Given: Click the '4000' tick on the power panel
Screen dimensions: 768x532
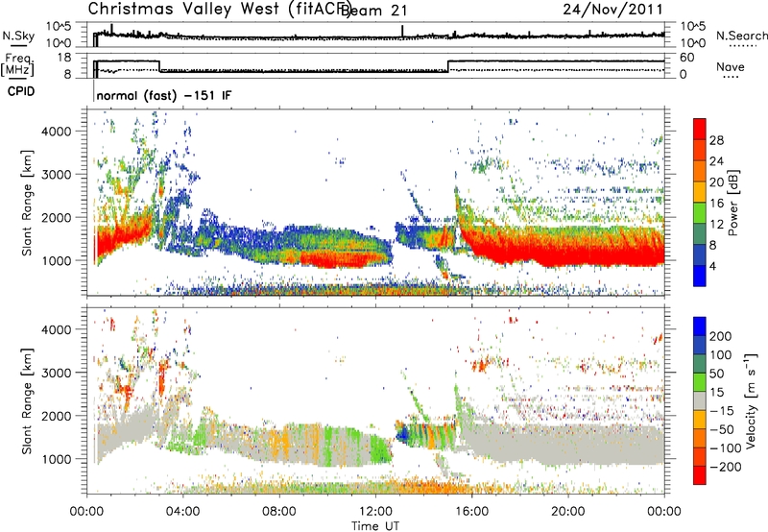Looking at the screenshot, I should tap(56, 132).
